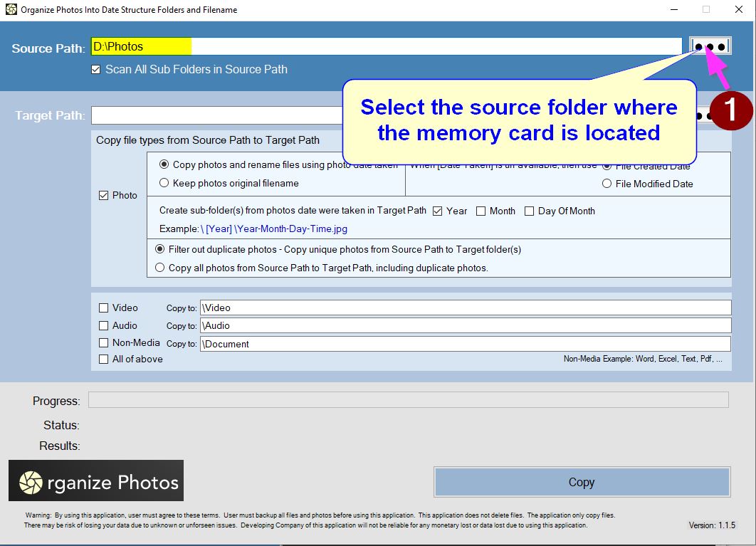
Task: Click the Source Path browse button
Action: [710, 46]
